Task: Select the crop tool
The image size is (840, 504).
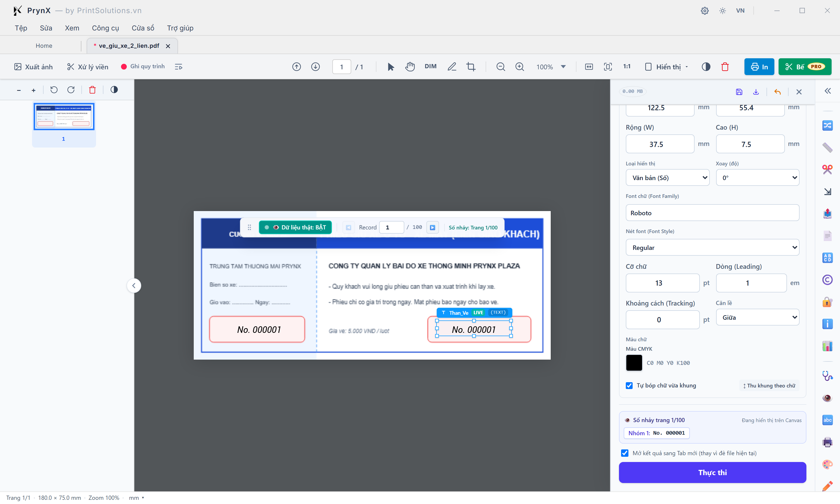Action: point(471,67)
